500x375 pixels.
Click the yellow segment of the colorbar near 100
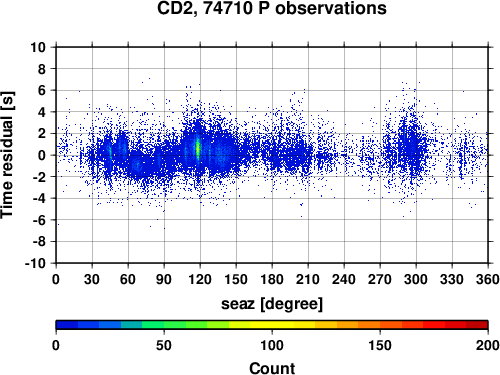point(272,325)
